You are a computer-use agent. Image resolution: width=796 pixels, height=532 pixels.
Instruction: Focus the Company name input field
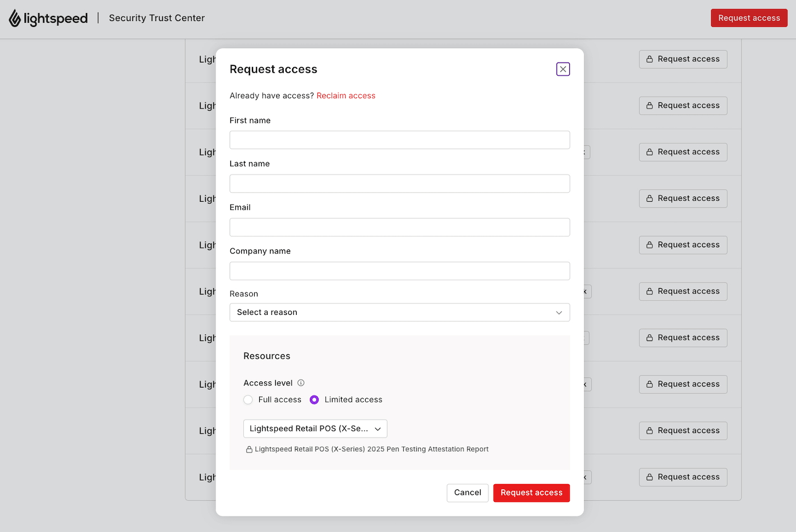click(400, 271)
